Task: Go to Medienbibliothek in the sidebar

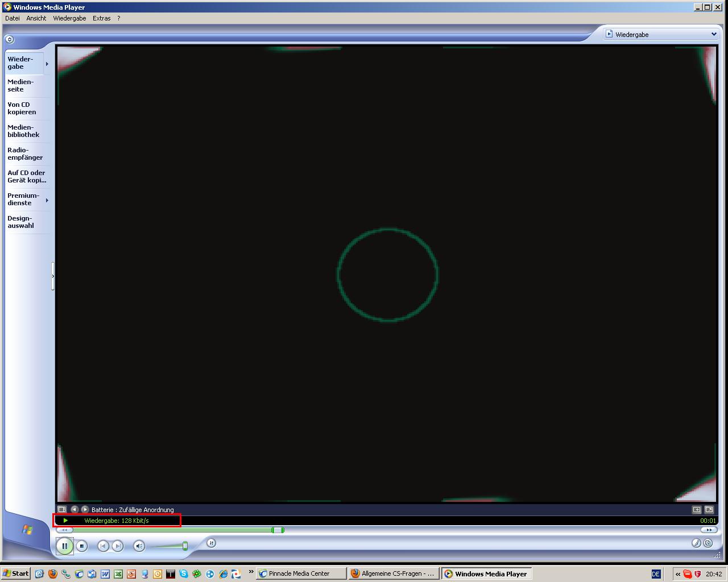Action: pyautogui.click(x=23, y=131)
